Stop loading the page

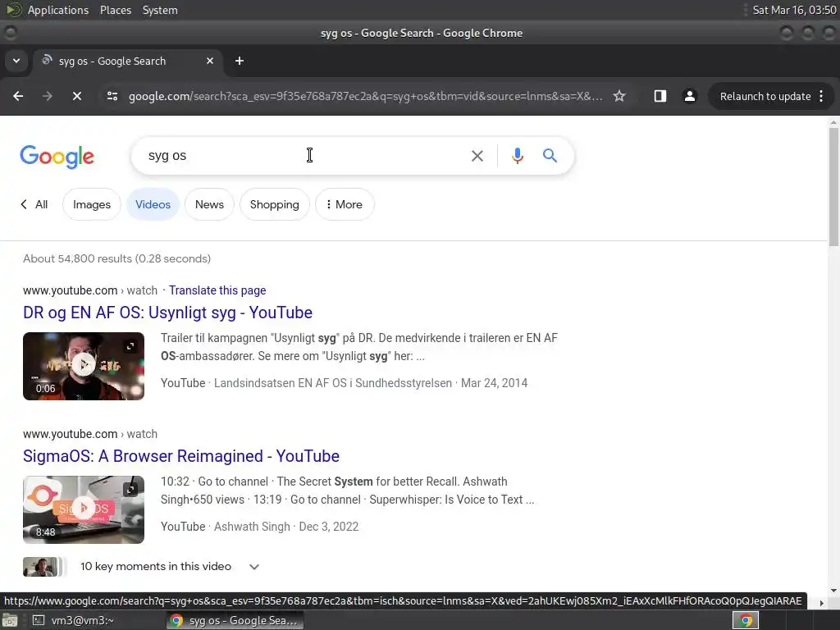77,96
